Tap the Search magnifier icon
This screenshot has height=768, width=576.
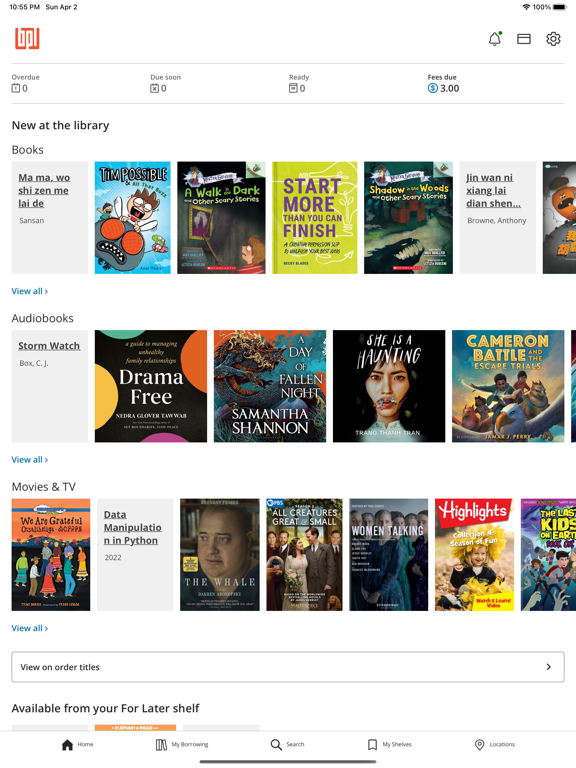click(276, 744)
